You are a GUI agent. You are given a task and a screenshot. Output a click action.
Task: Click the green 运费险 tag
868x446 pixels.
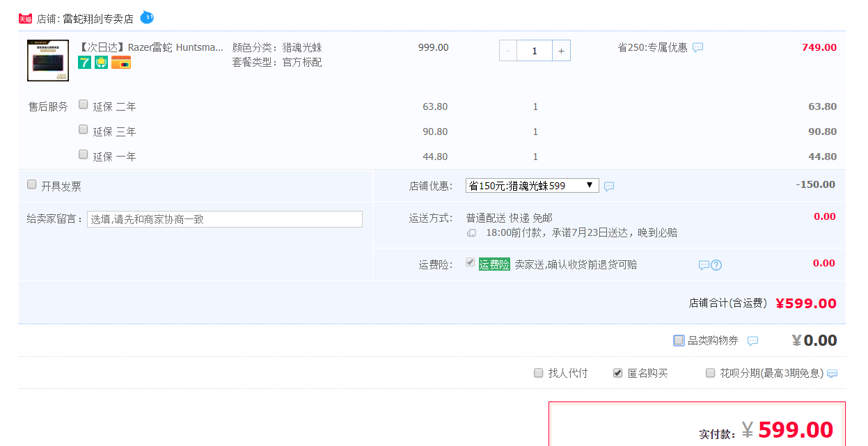pos(494,264)
